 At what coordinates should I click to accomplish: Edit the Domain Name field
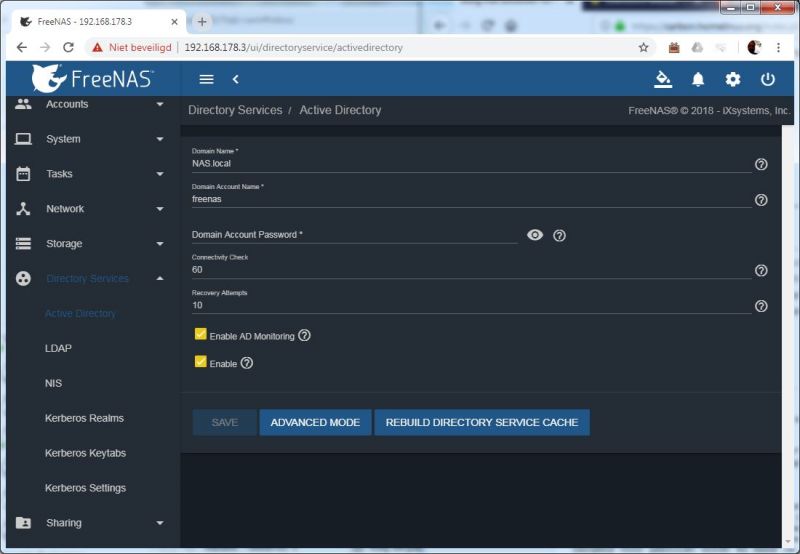(x=471, y=163)
